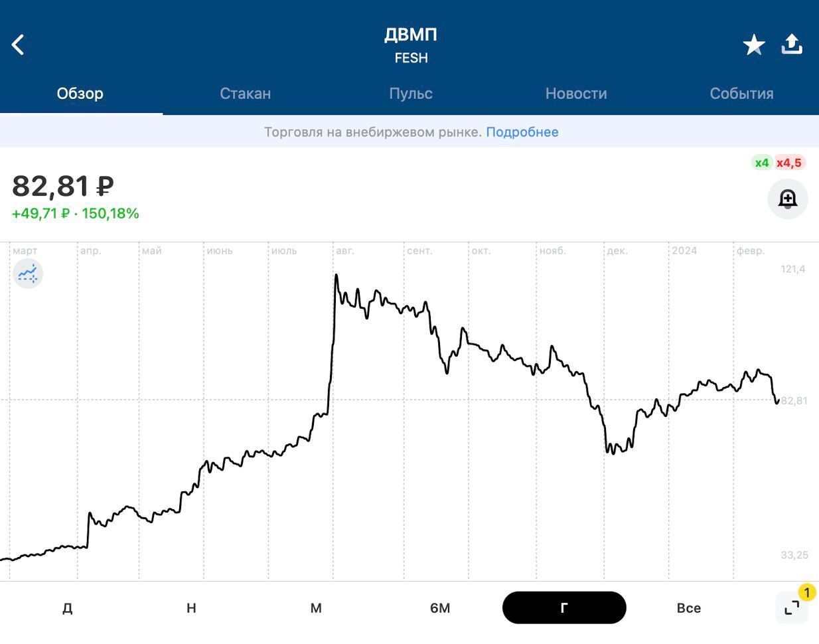Select month (М) chart period

coord(316,608)
